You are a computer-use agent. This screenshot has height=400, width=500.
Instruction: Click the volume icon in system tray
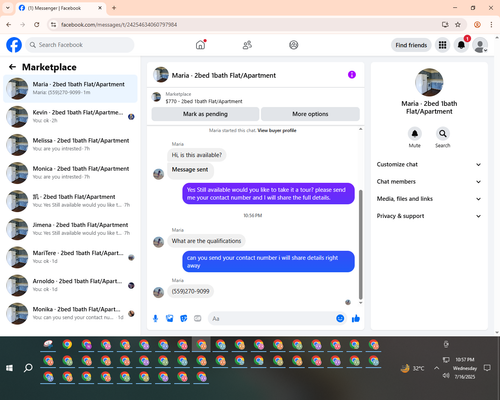pyautogui.click(x=446, y=376)
